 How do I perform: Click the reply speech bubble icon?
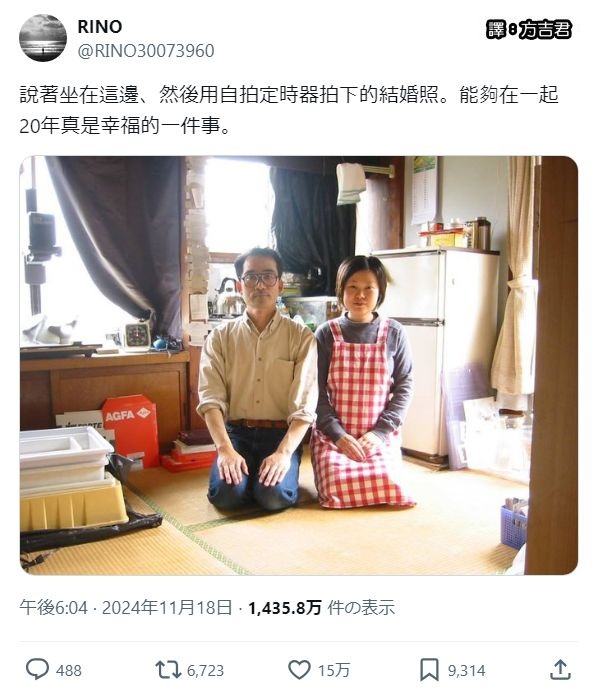pyautogui.click(x=37, y=670)
